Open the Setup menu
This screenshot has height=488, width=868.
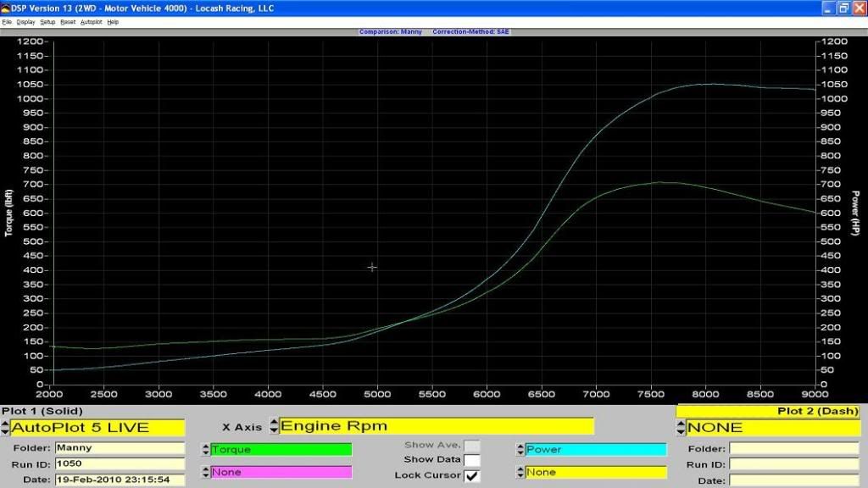[47, 22]
